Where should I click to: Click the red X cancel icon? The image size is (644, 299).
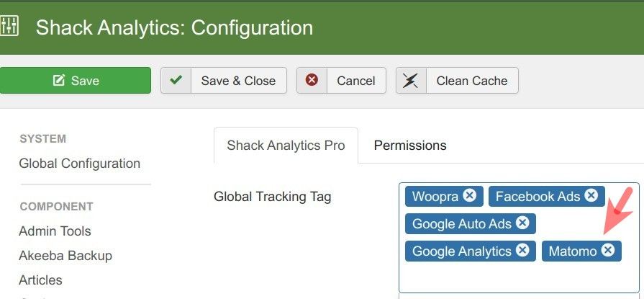(x=312, y=80)
